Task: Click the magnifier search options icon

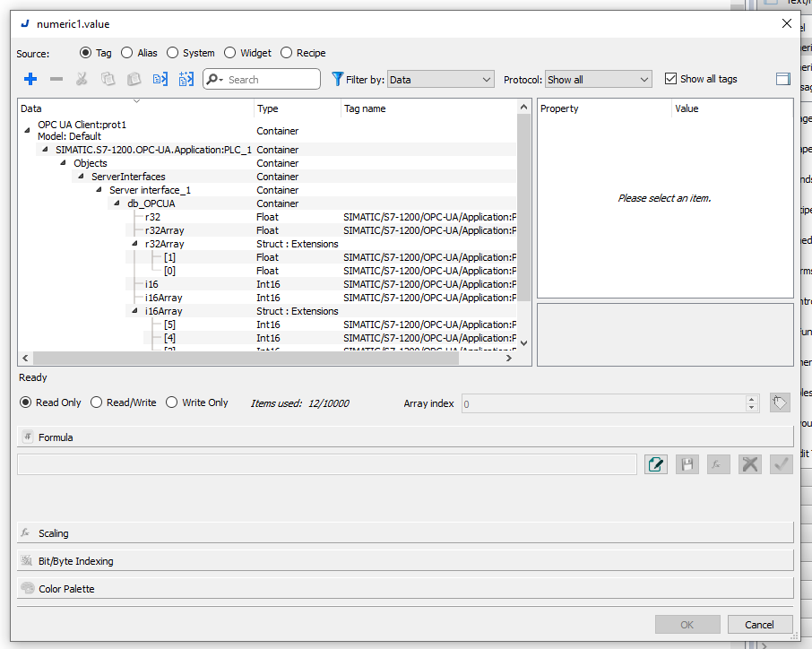Action: 214,79
